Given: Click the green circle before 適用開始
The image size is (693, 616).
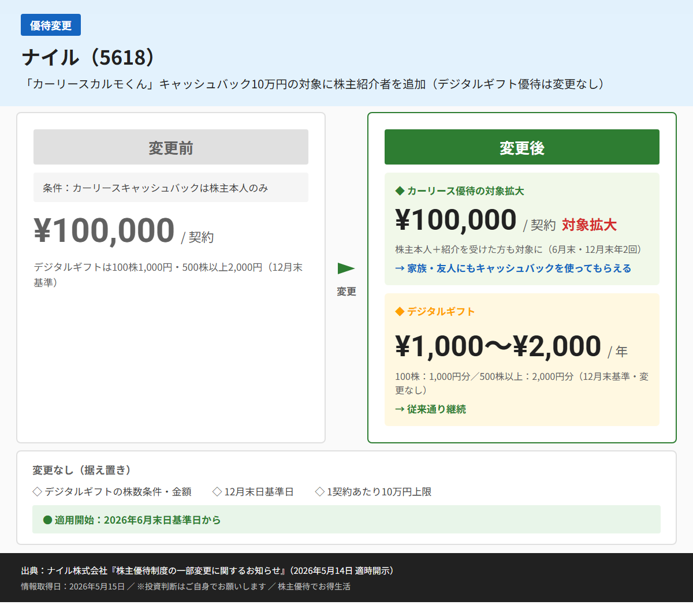Looking at the screenshot, I should (48, 520).
